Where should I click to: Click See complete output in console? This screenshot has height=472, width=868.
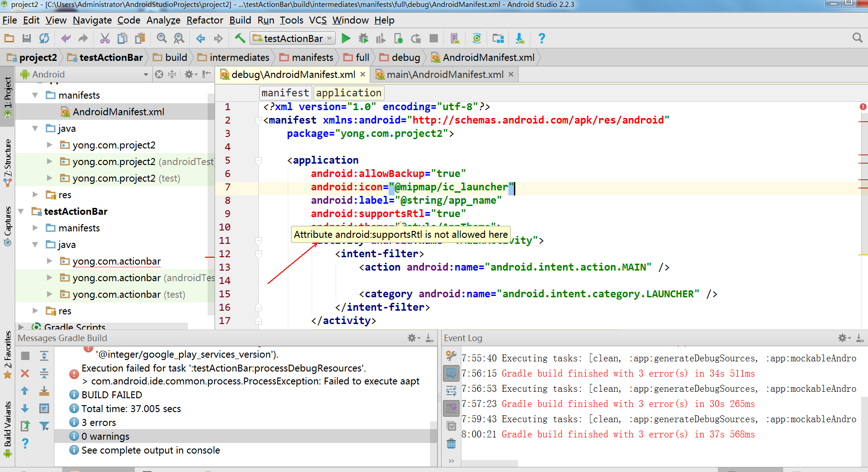(151, 450)
